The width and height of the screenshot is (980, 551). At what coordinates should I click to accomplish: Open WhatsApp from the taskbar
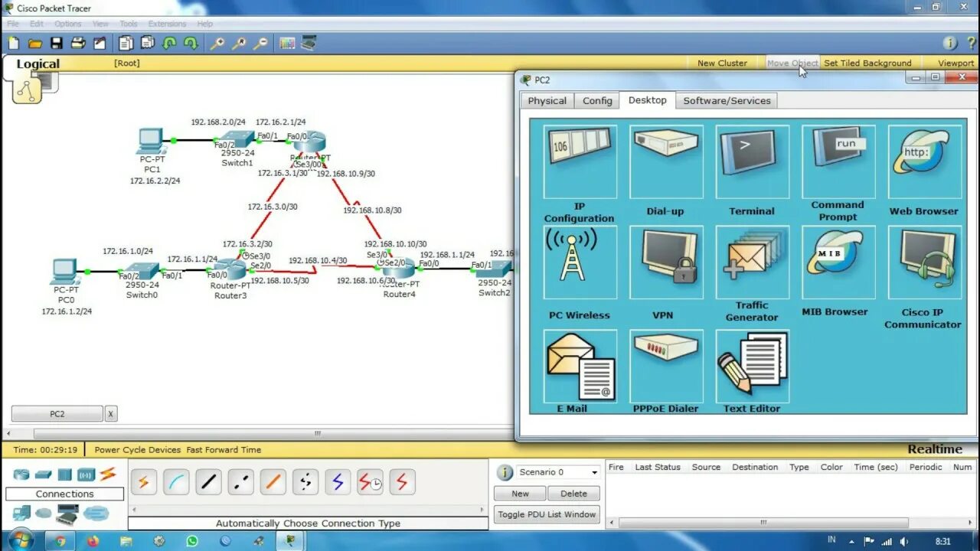[191, 541]
